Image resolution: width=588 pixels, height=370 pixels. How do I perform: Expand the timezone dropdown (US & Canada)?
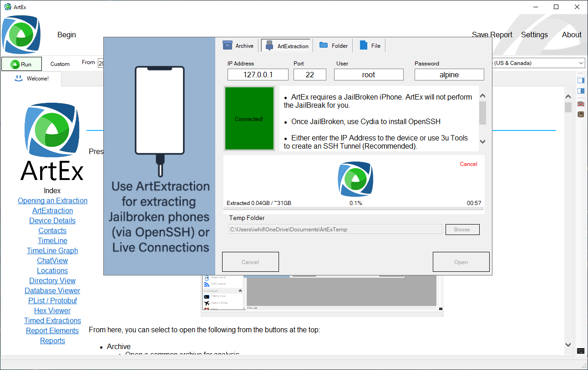(581, 63)
